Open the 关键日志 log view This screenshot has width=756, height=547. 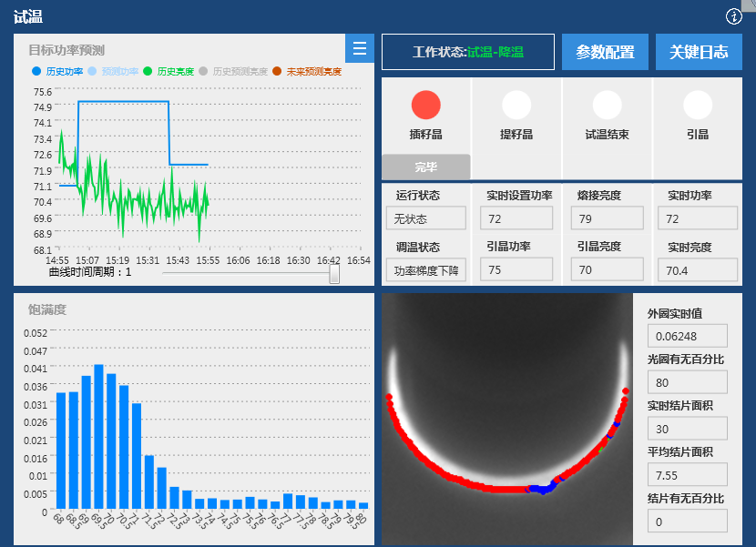699,52
